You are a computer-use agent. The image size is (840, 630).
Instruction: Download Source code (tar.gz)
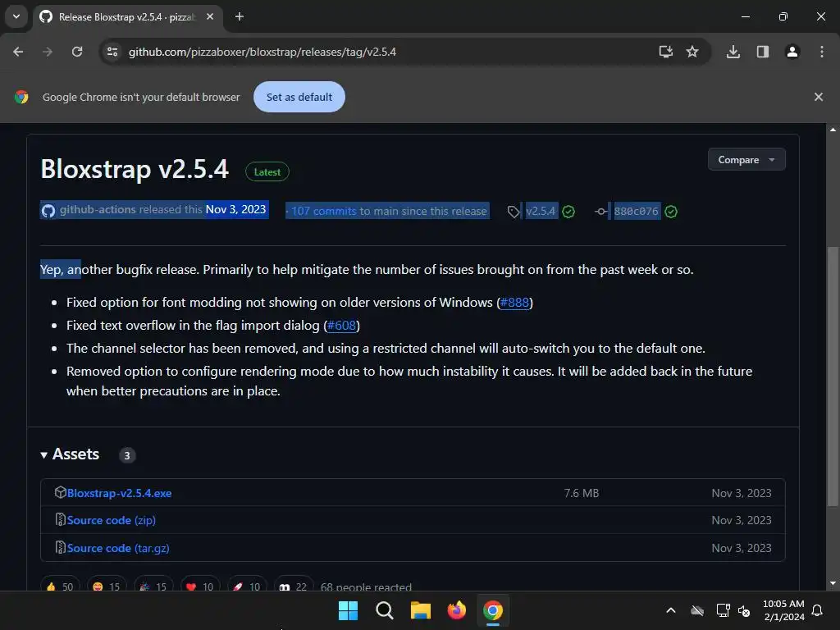[118, 548]
